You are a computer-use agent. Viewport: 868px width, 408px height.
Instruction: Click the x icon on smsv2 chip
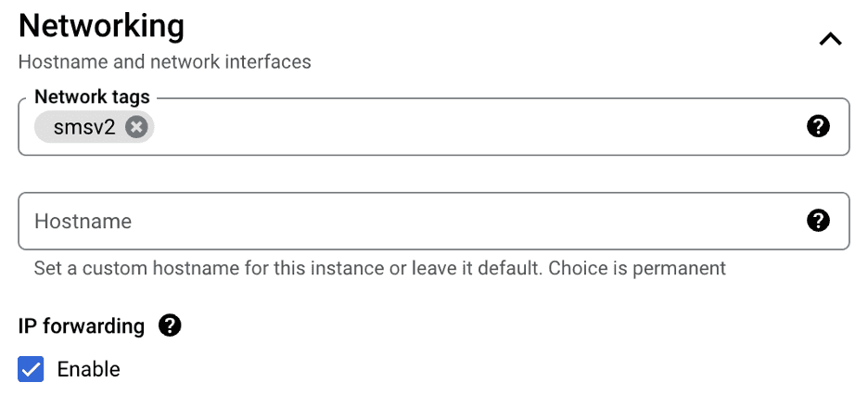point(136,127)
